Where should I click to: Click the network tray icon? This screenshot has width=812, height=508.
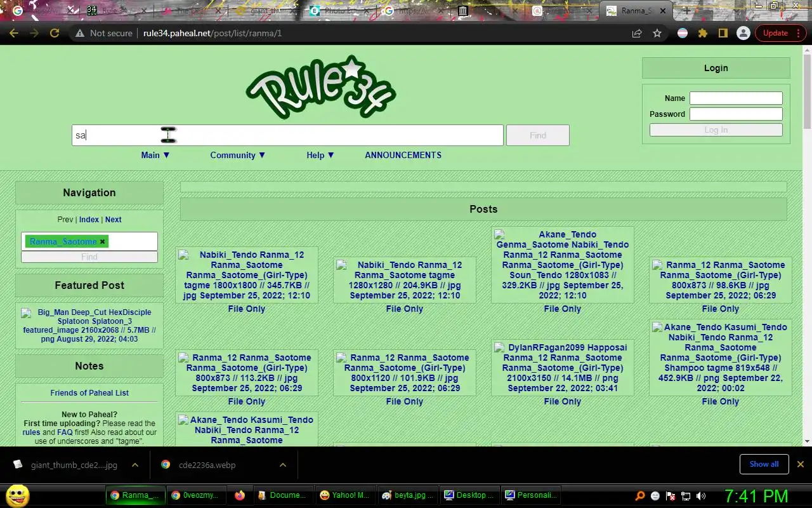point(686,496)
